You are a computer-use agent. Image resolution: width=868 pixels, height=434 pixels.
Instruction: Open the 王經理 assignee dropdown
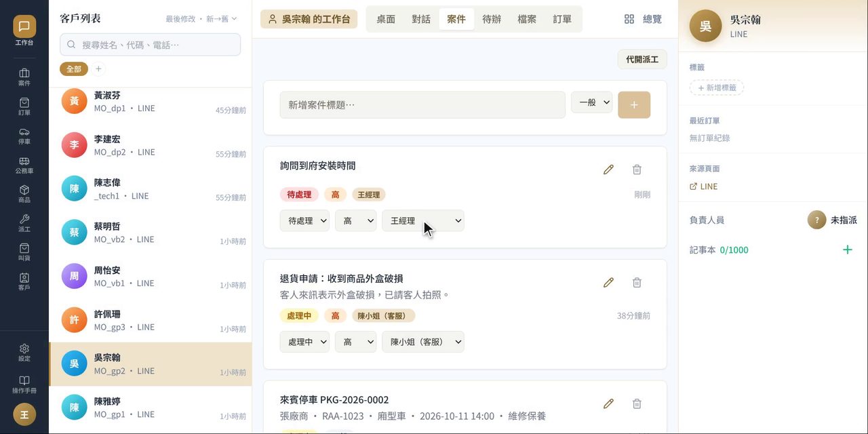pyautogui.click(x=423, y=220)
